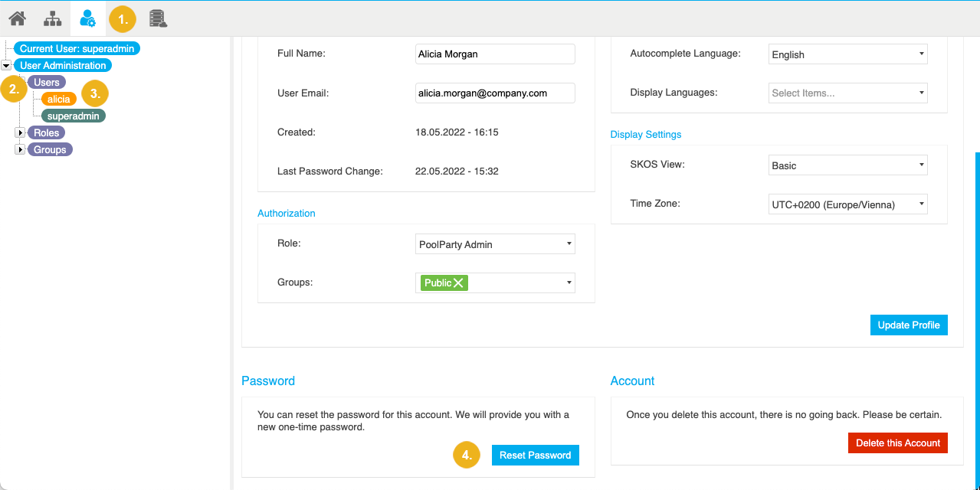Click Reset Password for this account

point(535,455)
